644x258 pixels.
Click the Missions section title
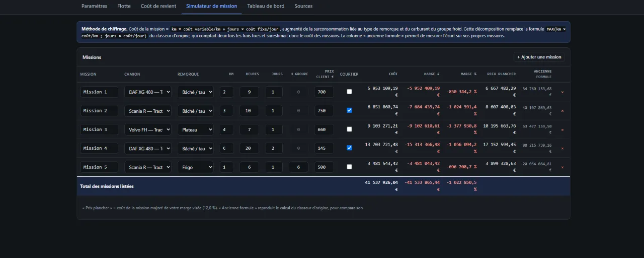(x=92, y=57)
